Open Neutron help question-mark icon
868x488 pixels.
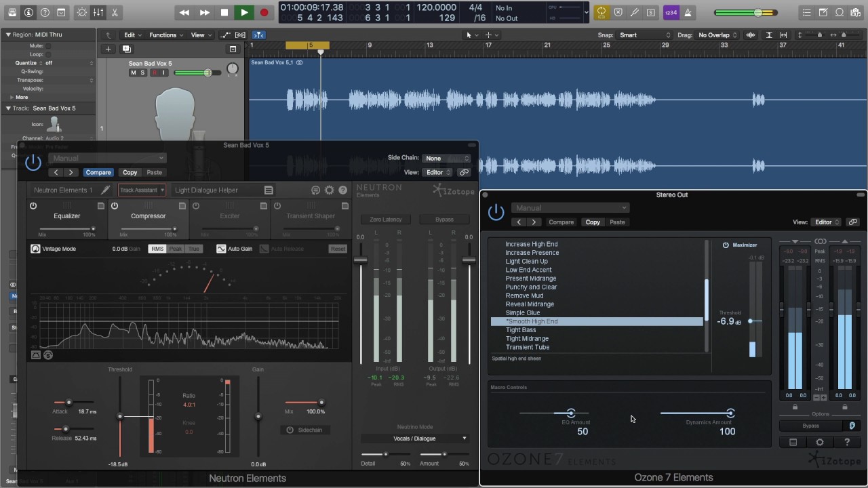pos(342,190)
